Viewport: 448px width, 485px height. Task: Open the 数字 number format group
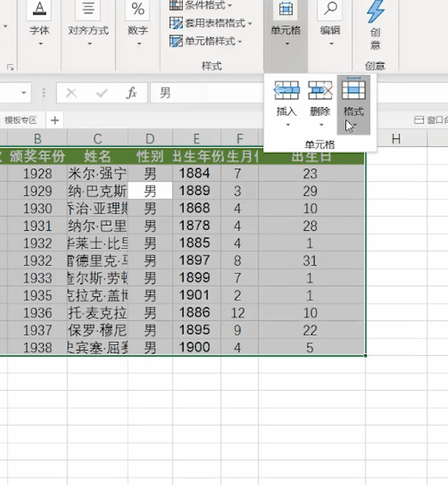tap(138, 23)
